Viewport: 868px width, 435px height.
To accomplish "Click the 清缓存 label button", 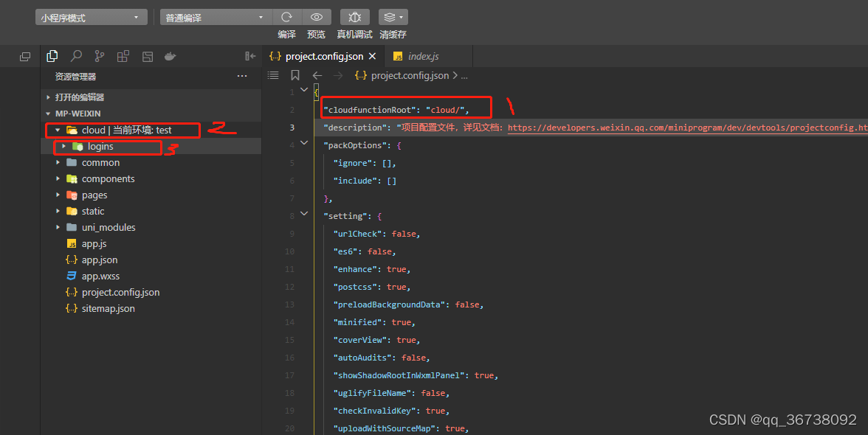I will point(393,34).
